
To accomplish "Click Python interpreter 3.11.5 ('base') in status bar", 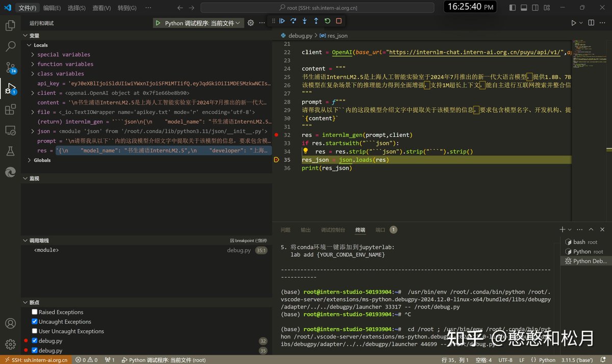I will click(x=578, y=360).
